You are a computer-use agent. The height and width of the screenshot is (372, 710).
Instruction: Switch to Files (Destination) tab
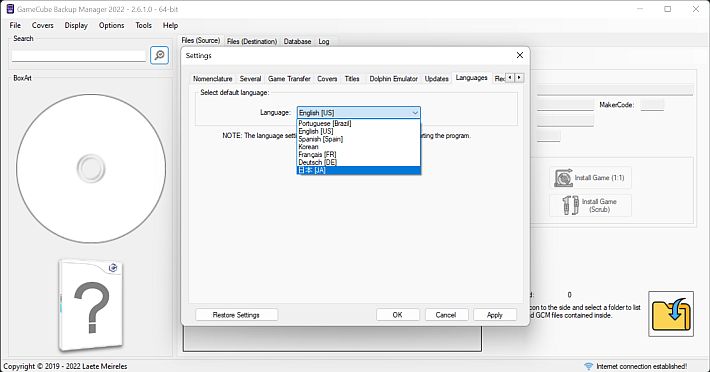point(252,41)
